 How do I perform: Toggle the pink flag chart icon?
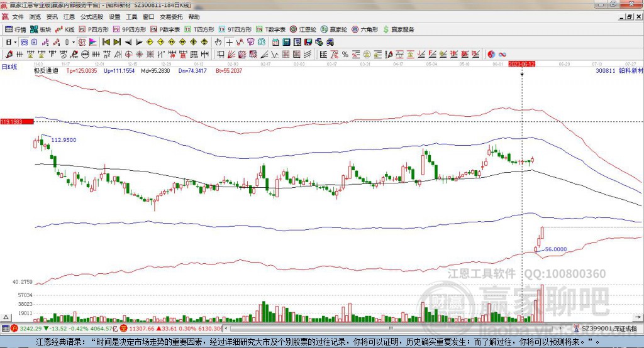pos(93,42)
